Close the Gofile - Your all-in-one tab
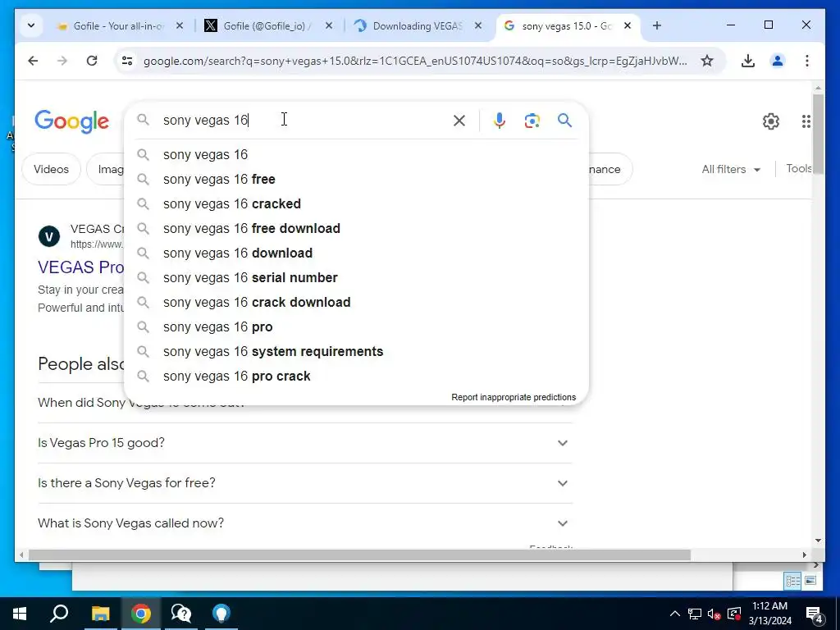This screenshot has width=840, height=630. (x=180, y=25)
